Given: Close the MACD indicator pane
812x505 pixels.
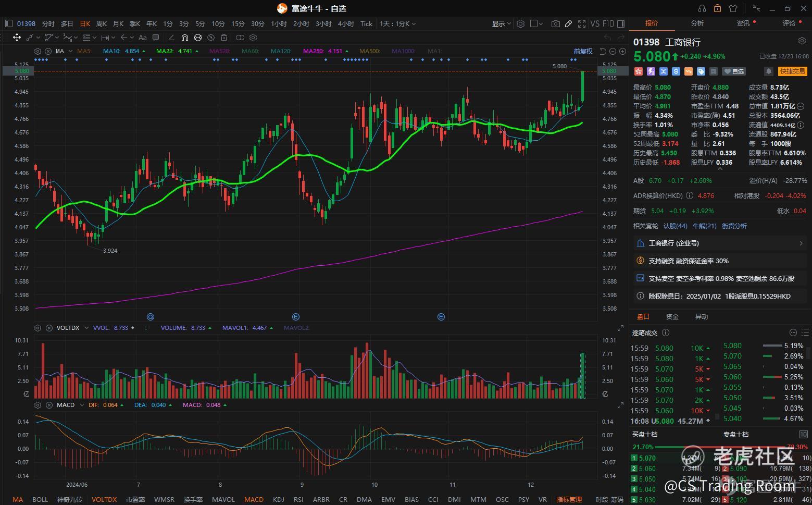Looking at the screenshot, I should tap(49, 405).
